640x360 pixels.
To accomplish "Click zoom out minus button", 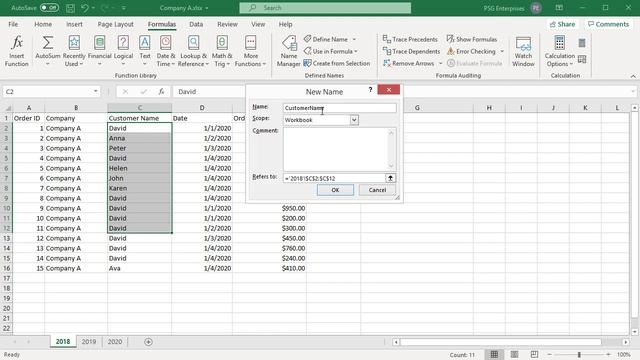I will tap(549, 355).
